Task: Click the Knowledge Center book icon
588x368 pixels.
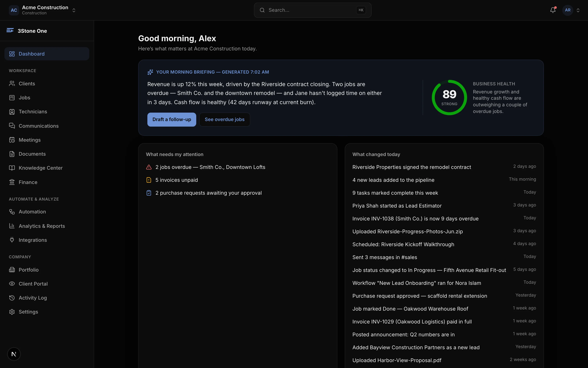Action: pos(12,168)
